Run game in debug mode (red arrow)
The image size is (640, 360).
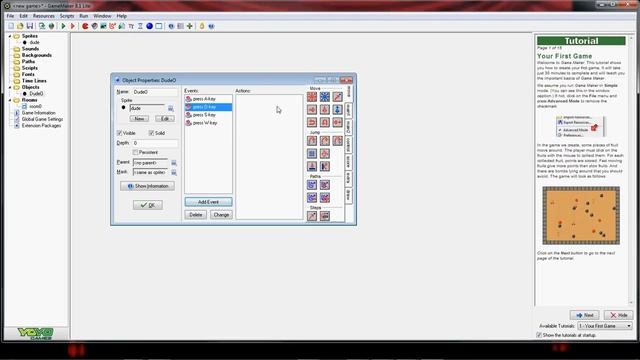point(73,26)
